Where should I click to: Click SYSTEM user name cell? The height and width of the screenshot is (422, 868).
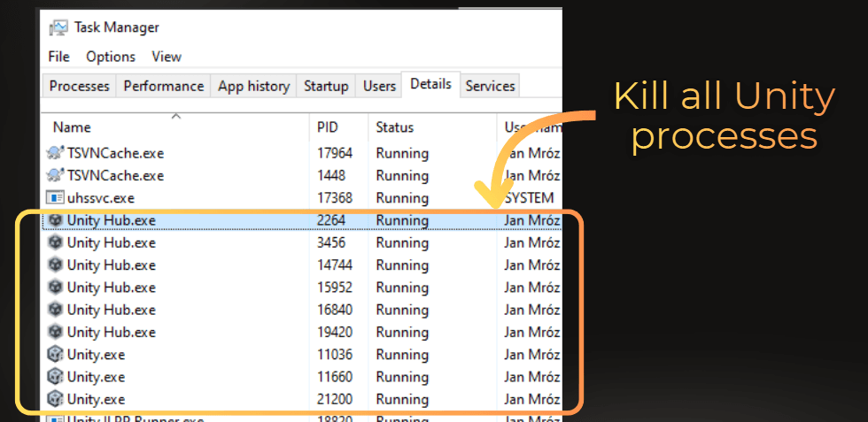[529, 198]
